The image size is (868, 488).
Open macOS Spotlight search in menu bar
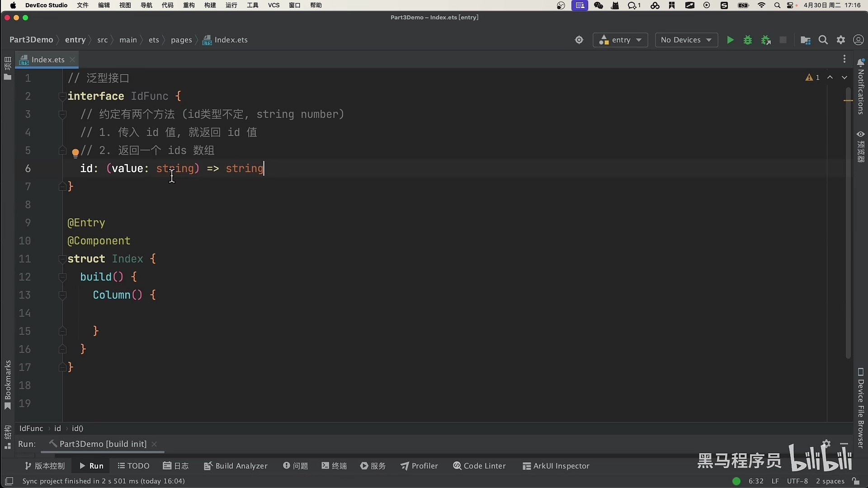(778, 5)
